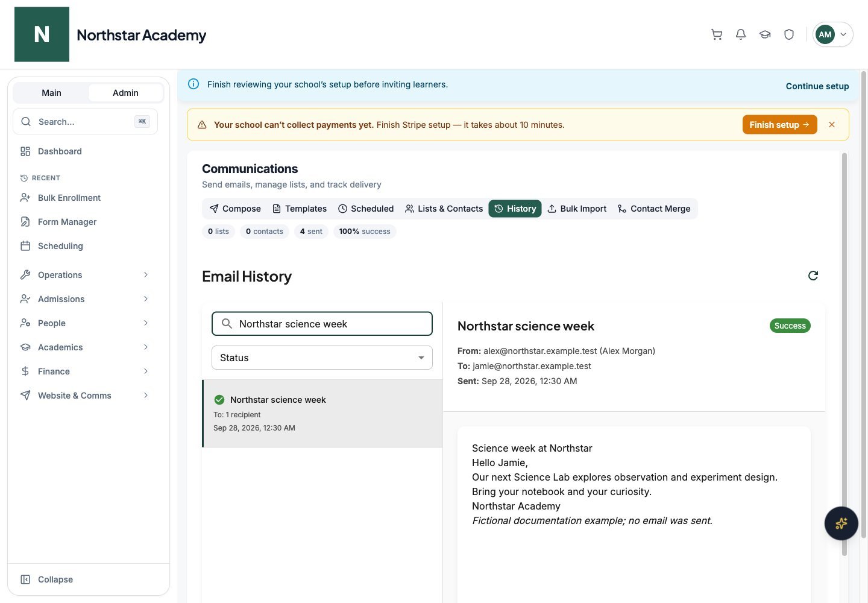The image size is (868, 603).
Task: Click the sidebar Search field
Action: (85, 122)
